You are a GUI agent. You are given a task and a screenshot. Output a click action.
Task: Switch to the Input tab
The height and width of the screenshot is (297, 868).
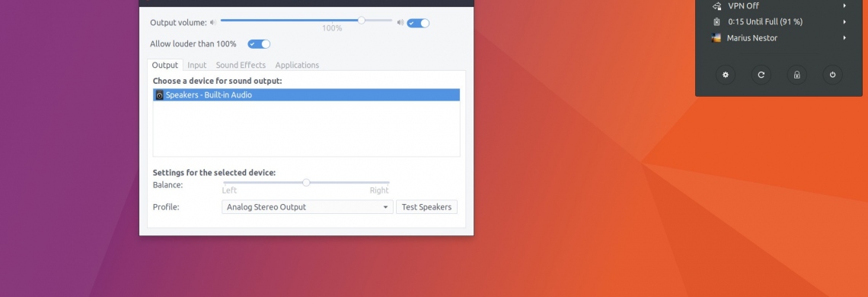(197, 65)
